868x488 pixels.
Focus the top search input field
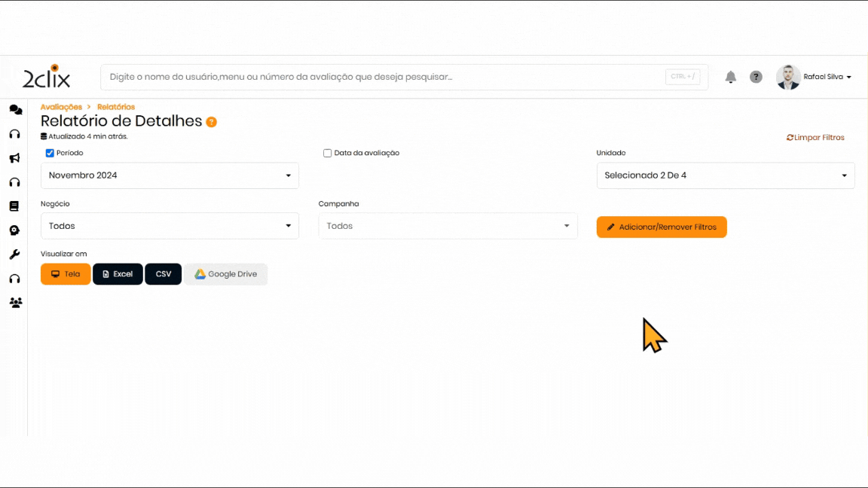[x=384, y=77]
